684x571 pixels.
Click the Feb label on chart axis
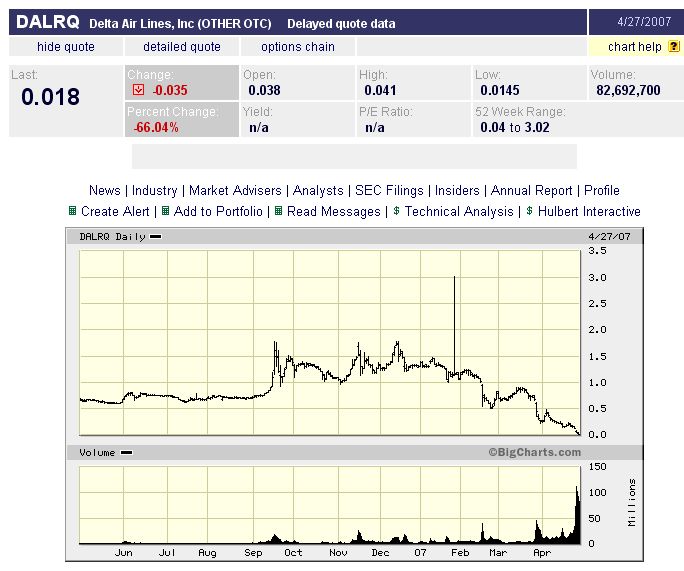[x=460, y=553]
